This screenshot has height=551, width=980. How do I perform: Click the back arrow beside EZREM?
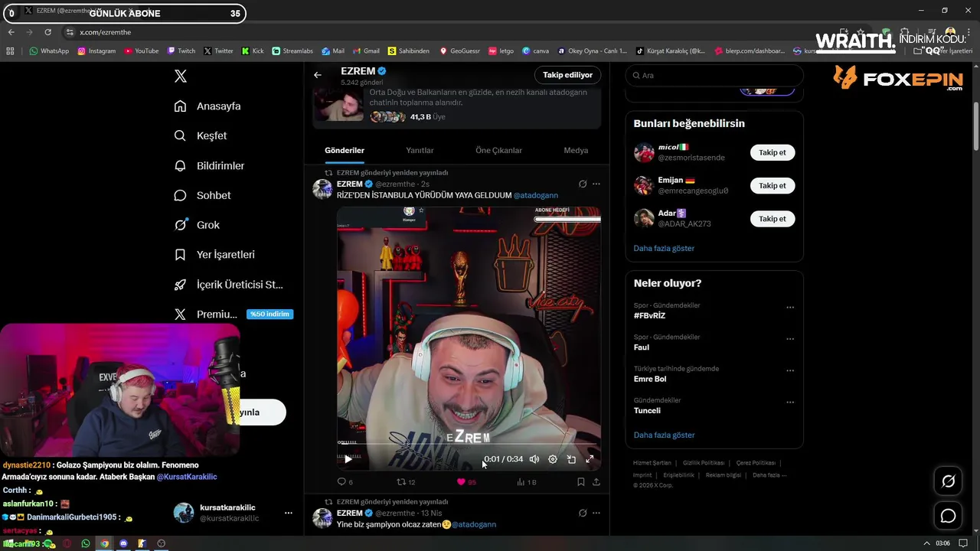[x=318, y=75]
